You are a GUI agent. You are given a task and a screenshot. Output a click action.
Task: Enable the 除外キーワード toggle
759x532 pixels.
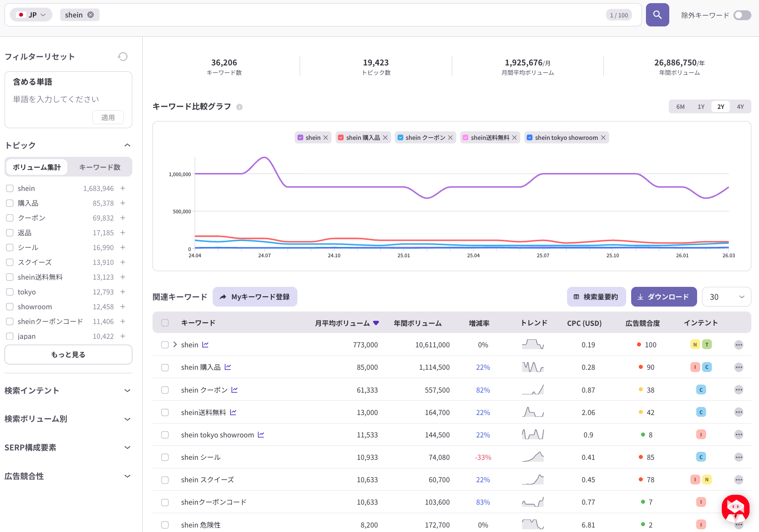point(742,15)
